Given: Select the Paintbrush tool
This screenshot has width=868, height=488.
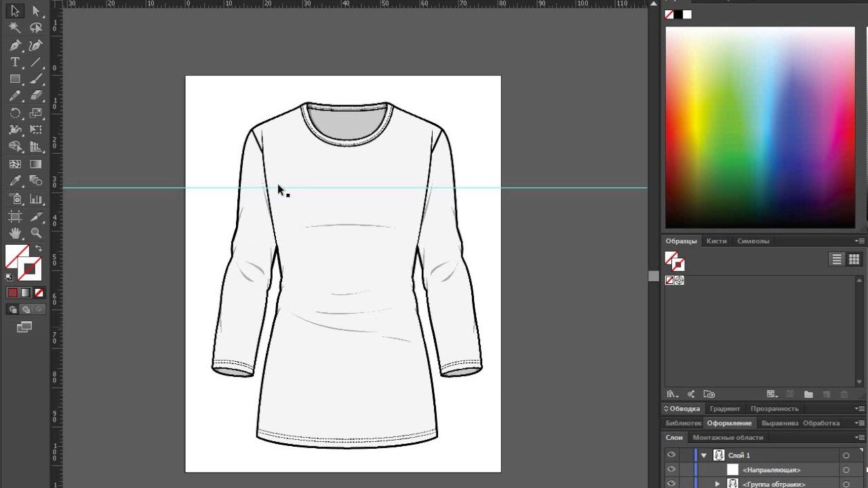Looking at the screenshot, I should click(x=36, y=79).
